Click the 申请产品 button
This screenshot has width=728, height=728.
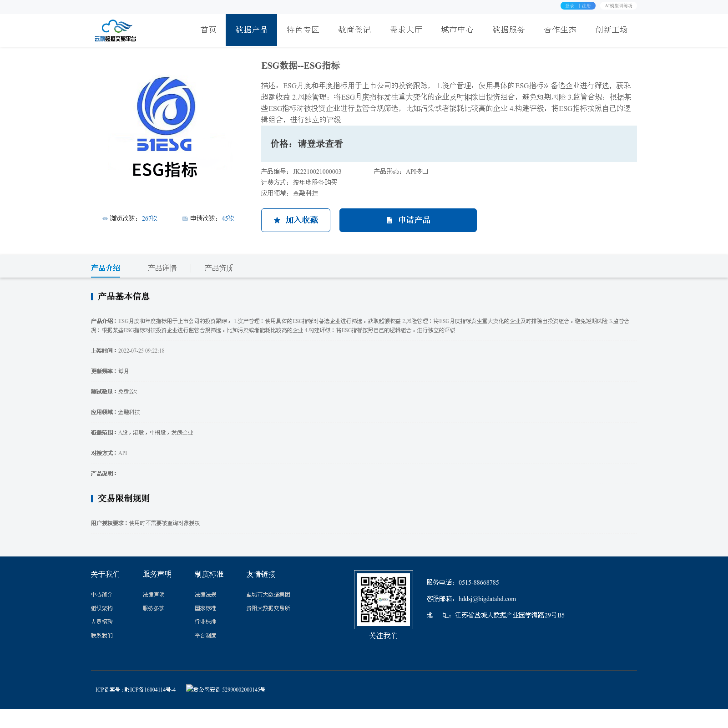[x=408, y=220]
